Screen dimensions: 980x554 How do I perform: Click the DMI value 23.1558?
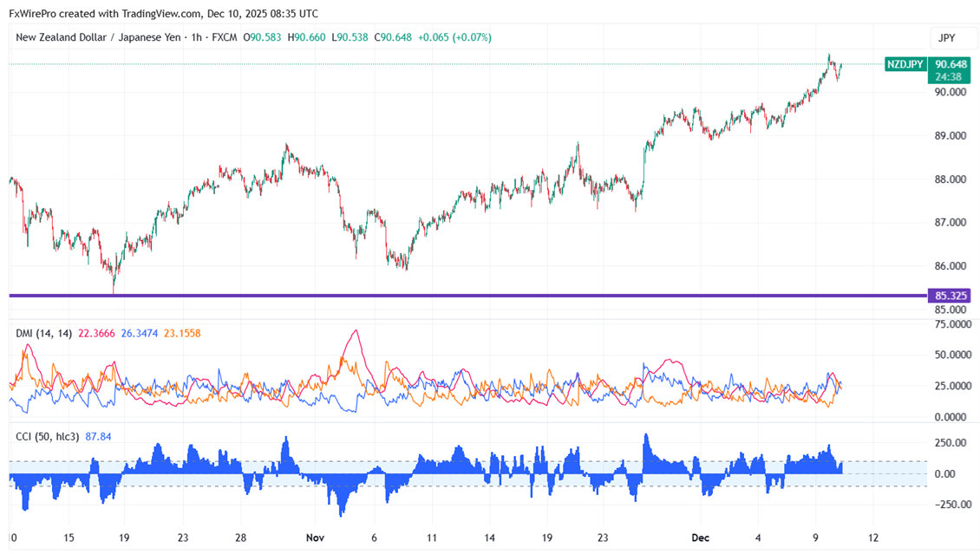[x=182, y=334]
